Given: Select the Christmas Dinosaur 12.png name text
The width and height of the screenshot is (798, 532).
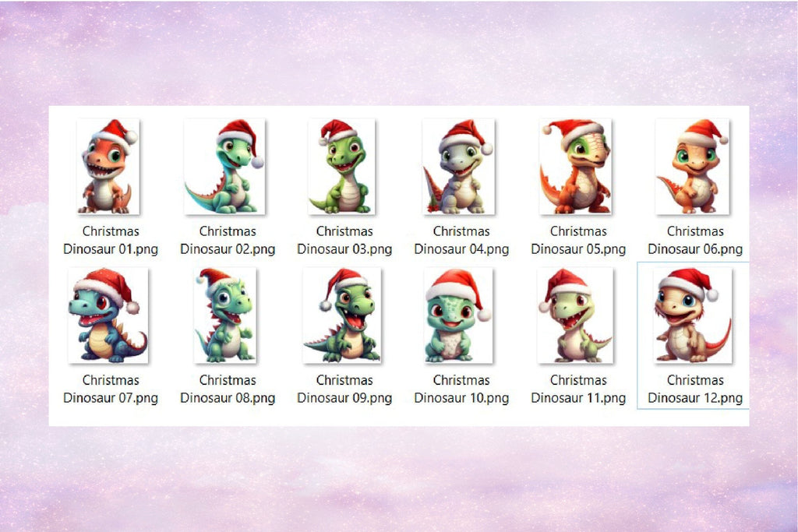Looking at the screenshot, I should tap(694, 389).
